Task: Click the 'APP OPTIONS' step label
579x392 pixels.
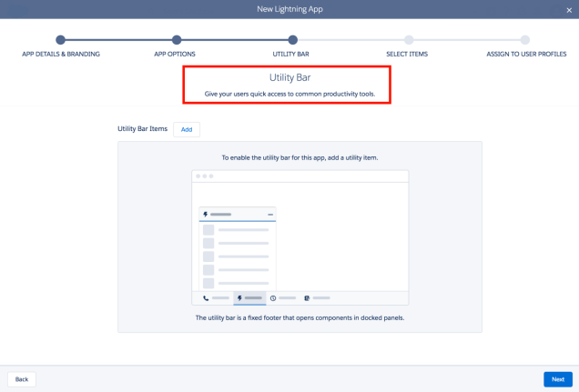Action: click(x=175, y=54)
